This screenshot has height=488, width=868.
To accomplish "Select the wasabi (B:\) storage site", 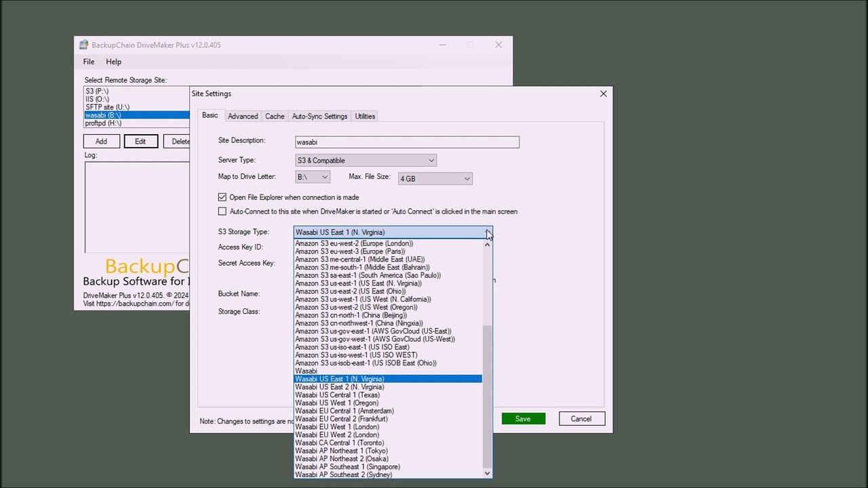I will 136,115.
